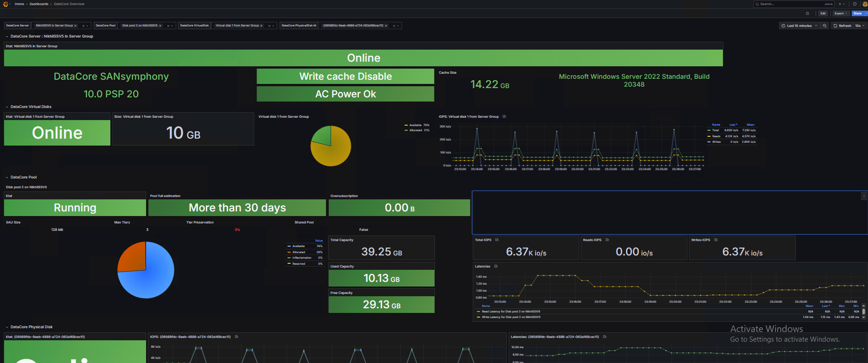Clear all DataCore Pool filter values
Viewport: 868px width, 363px height.
pyautogui.click(x=168, y=26)
